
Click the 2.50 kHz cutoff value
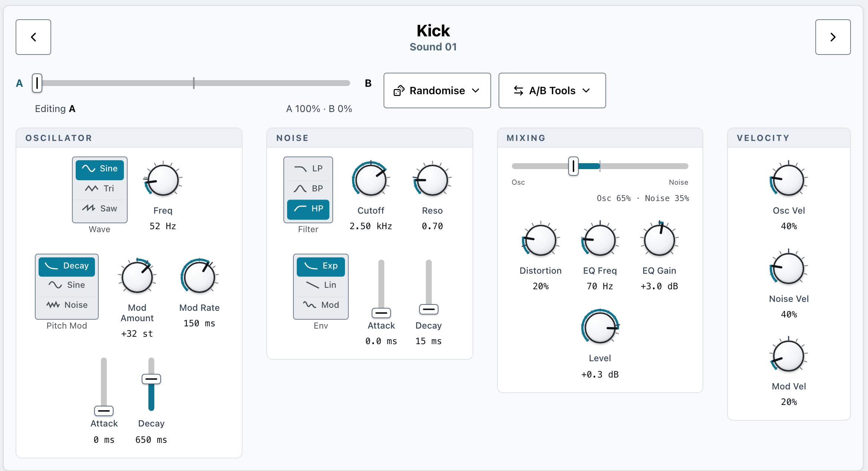click(371, 226)
